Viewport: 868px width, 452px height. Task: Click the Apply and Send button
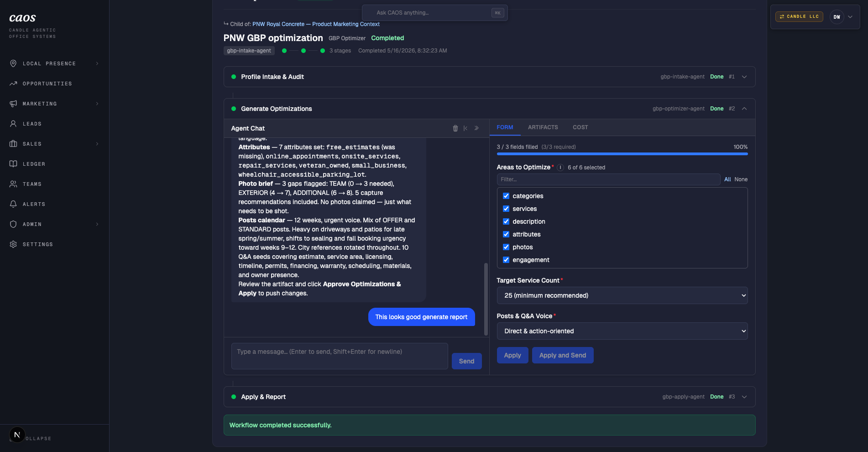tap(563, 355)
